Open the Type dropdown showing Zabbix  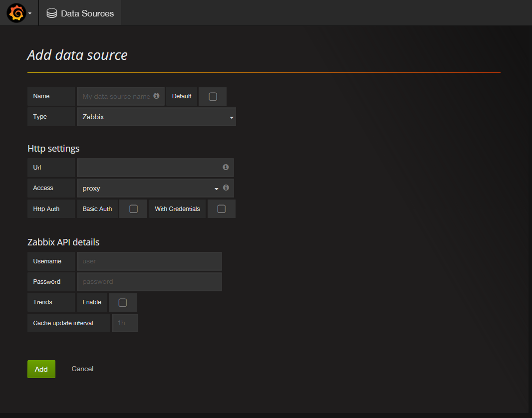pos(156,117)
